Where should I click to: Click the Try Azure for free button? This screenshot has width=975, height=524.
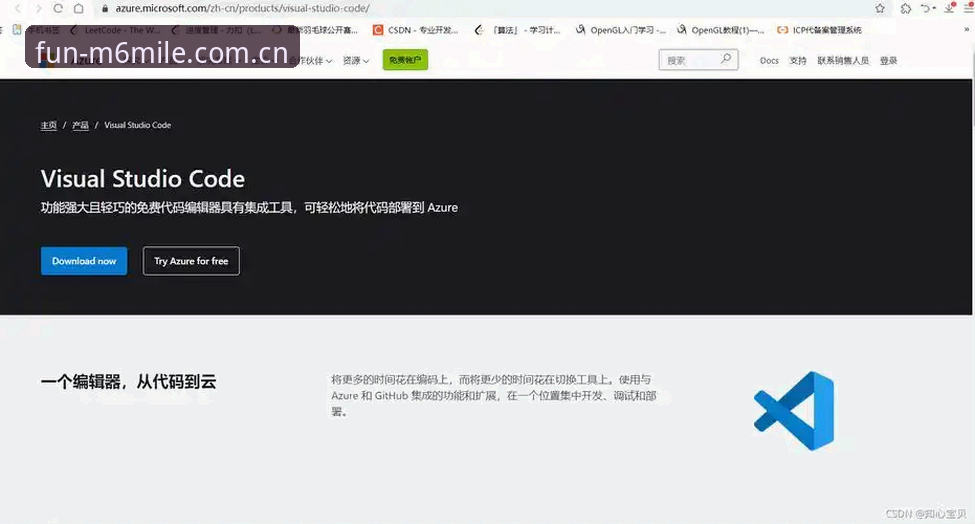click(x=191, y=261)
